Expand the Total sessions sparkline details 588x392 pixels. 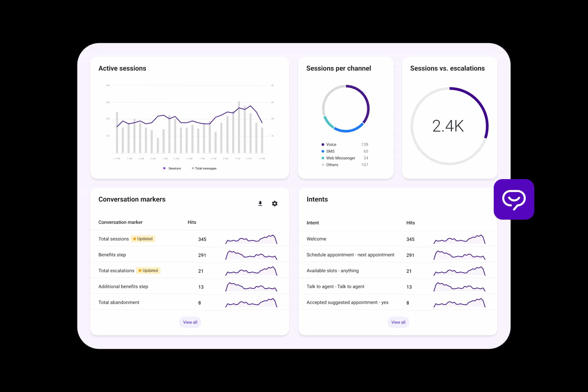251,239
